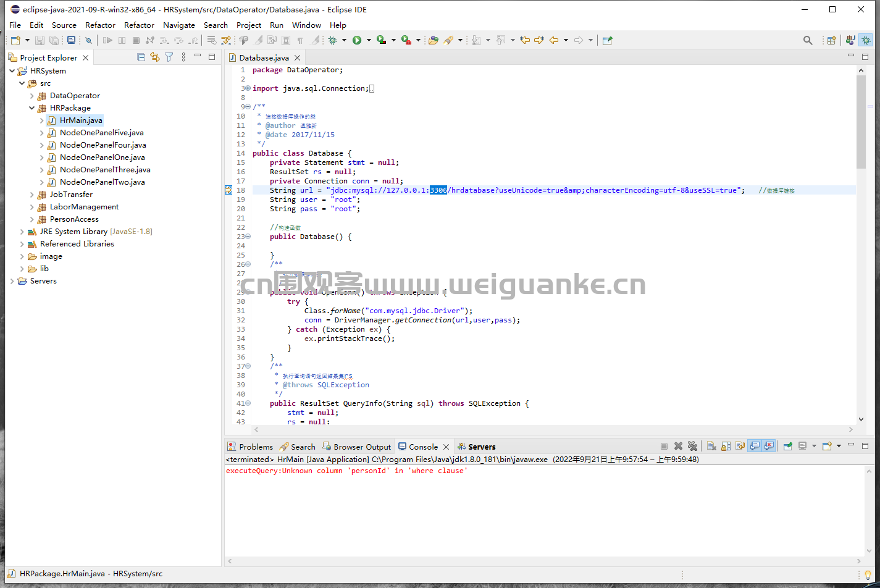Select NodeOnePanelThree.java file
Image resolution: width=880 pixels, height=588 pixels.
[105, 170]
